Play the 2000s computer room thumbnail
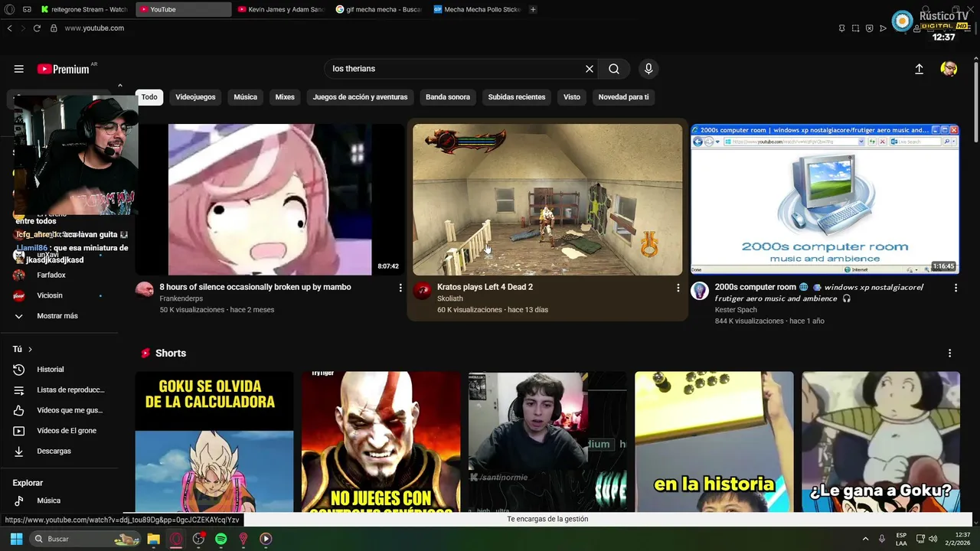 (x=825, y=200)
